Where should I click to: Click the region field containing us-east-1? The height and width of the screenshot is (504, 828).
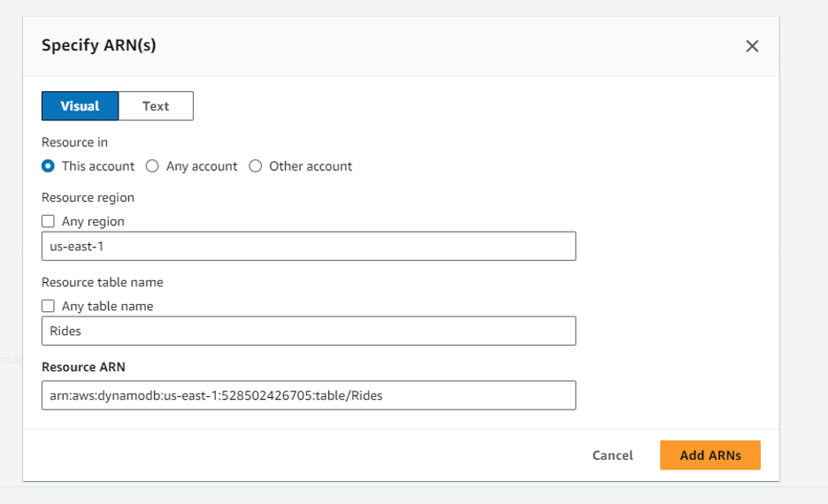point(309,246)
